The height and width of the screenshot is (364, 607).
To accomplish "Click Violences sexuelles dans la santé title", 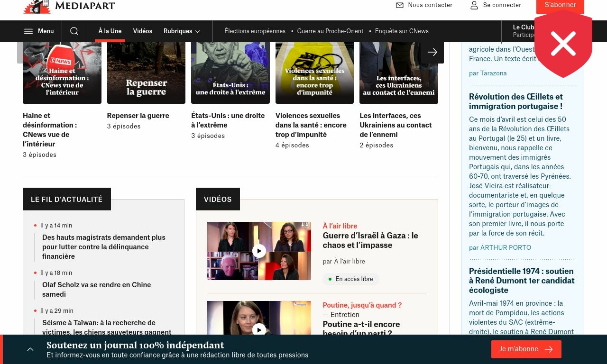I will tap(311, 125).
